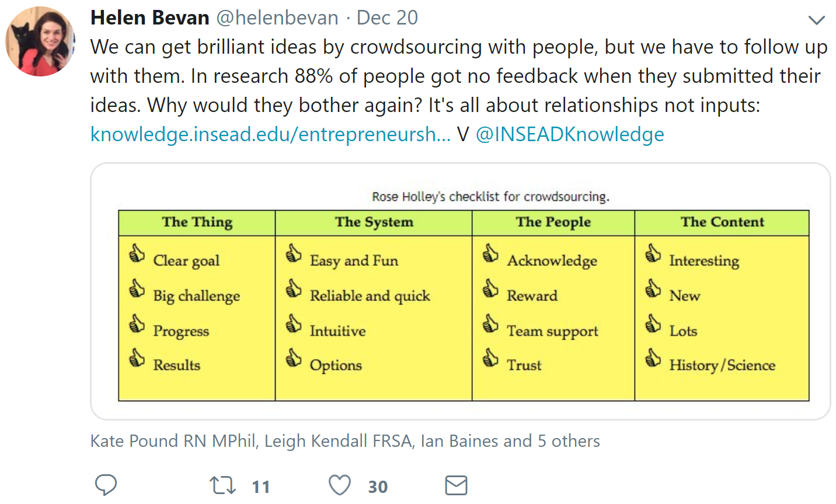836x504 pixels.
Task: Like the tweet with the heart icon
Action: (340, 485)
